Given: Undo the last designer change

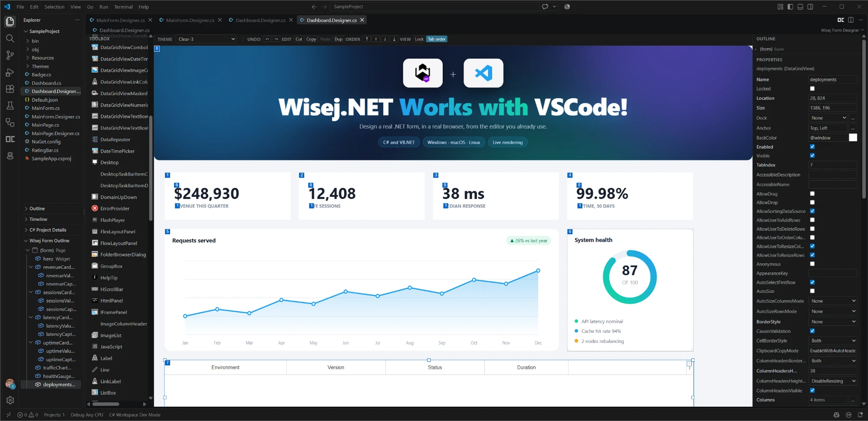Looking at the screenshot, I should click(267, 39).
